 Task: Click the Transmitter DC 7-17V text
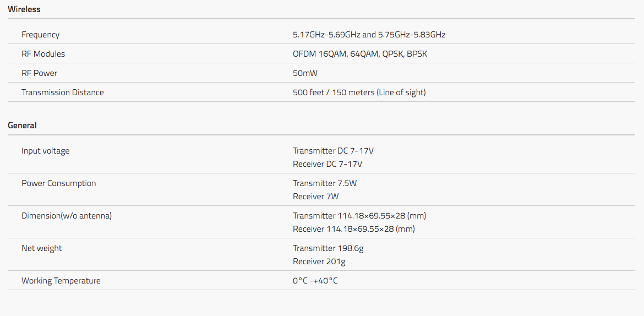click(x=333, y=151)
